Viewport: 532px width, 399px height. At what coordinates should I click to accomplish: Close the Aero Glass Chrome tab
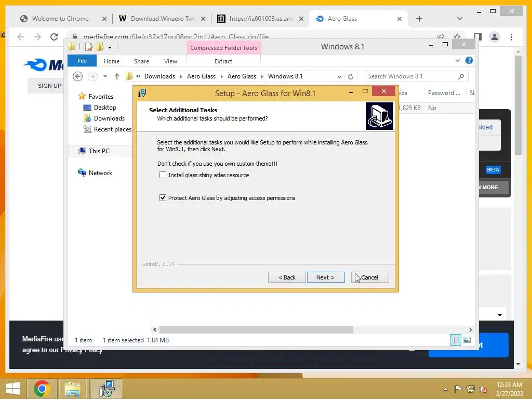pyautogui.click(x=400, y=19)
